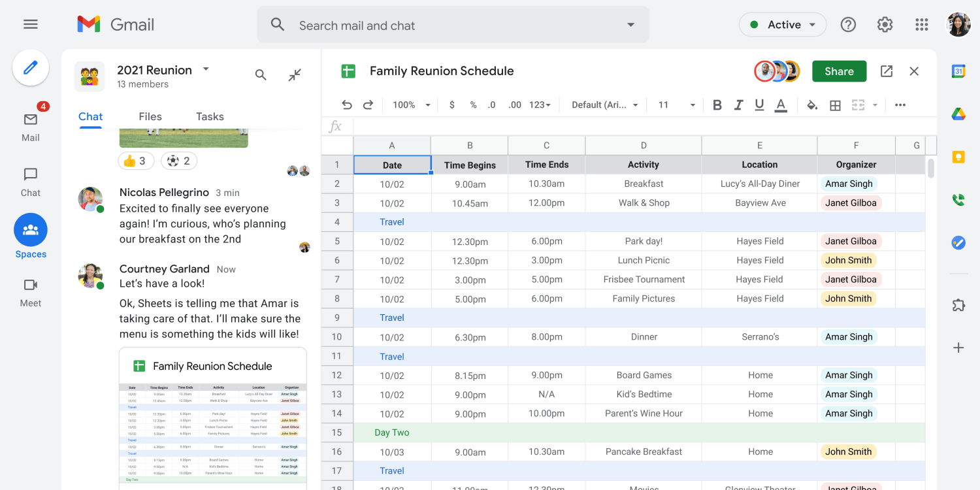
Task: Toggle bold formatting
Action: coord(717,105)
